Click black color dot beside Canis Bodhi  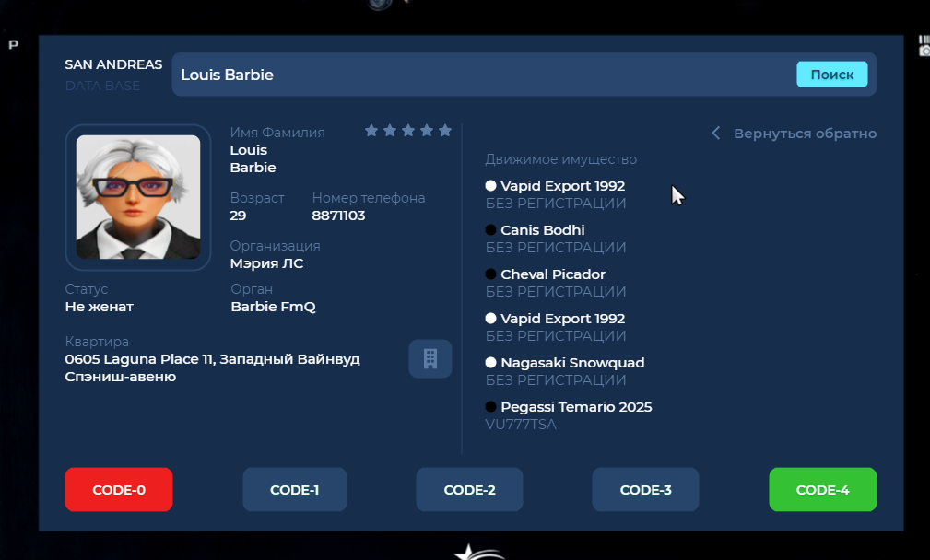[491, 230]
